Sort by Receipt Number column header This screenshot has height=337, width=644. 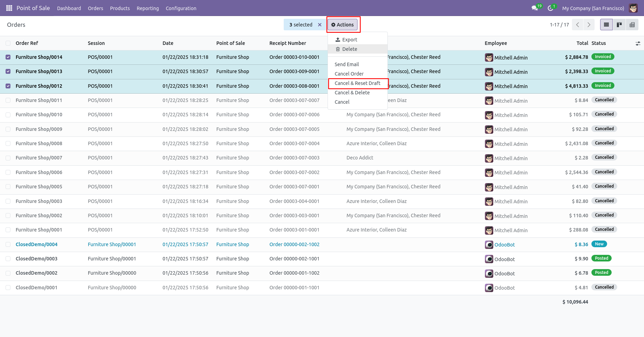click(288, 43)
